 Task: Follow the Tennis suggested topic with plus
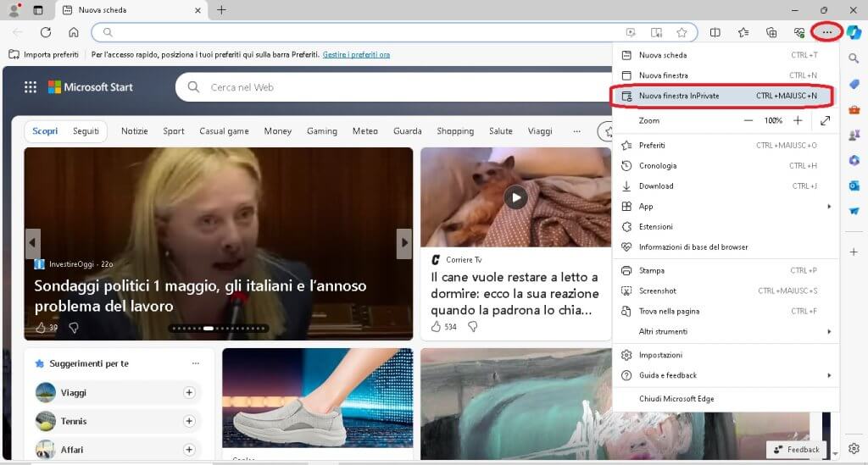(189, 421)
